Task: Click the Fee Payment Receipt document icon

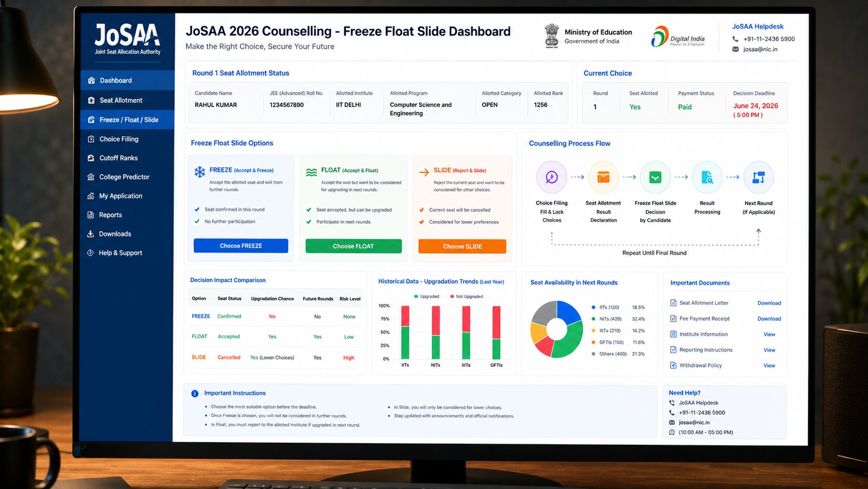Action: [x=673, y=319]
